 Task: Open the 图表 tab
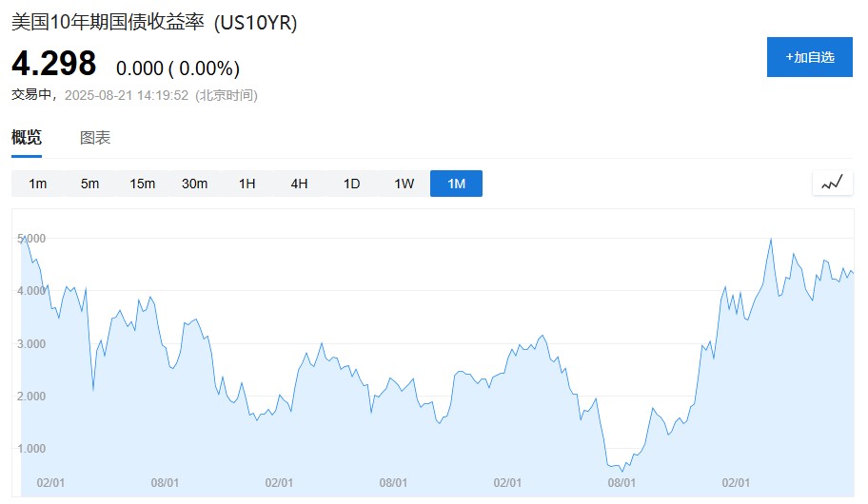(x=95, y=137)
